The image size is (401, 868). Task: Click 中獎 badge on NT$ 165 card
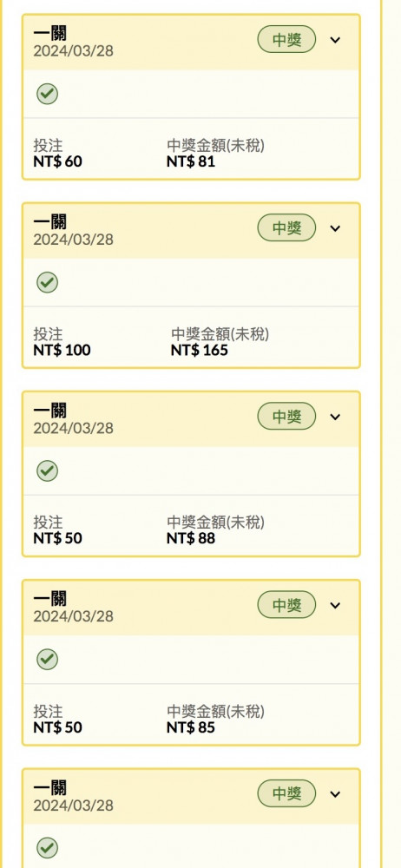point(287,228)
